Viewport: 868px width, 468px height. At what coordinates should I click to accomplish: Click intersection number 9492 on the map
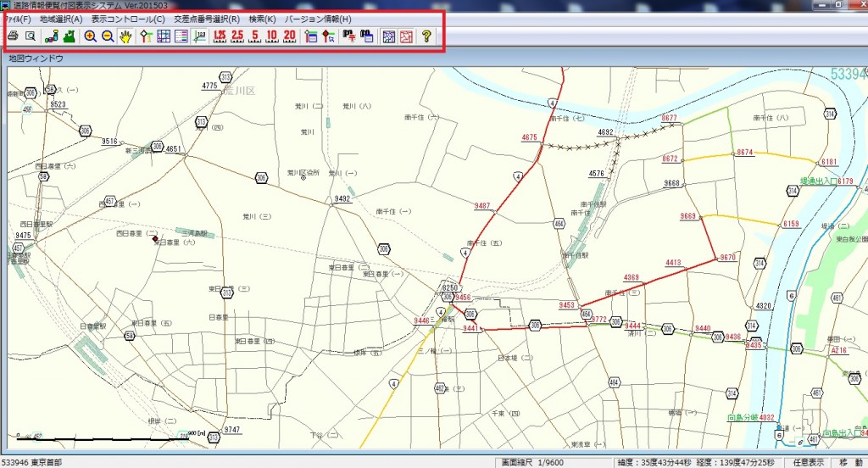(x=342, y=199)
